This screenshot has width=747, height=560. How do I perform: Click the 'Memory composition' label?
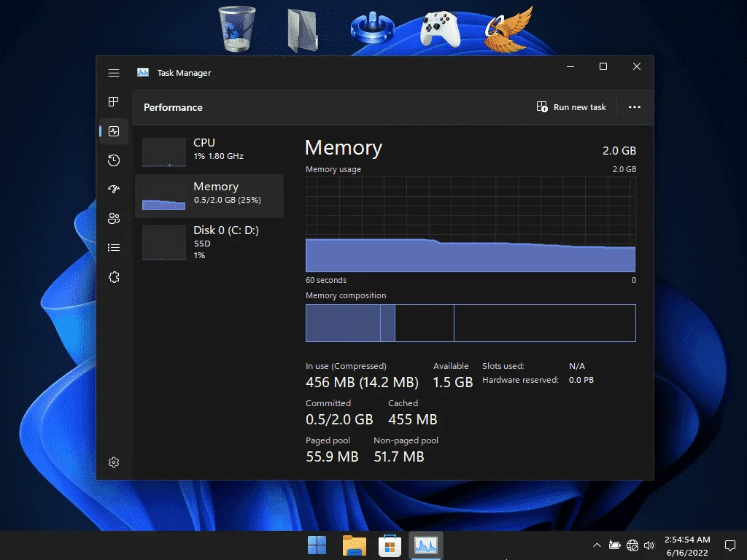[x=346, y=295]
